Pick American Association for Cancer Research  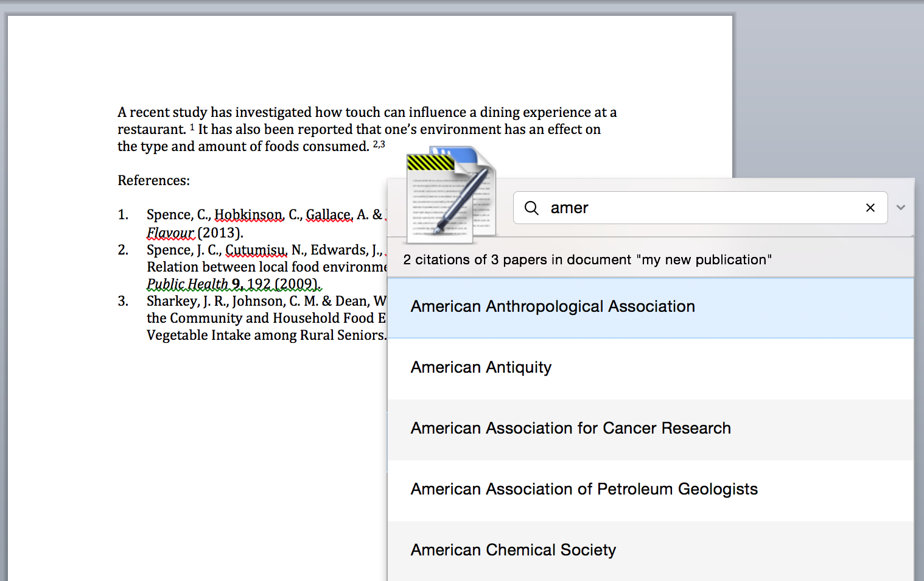pyautogui.click(x=651, y=429)
